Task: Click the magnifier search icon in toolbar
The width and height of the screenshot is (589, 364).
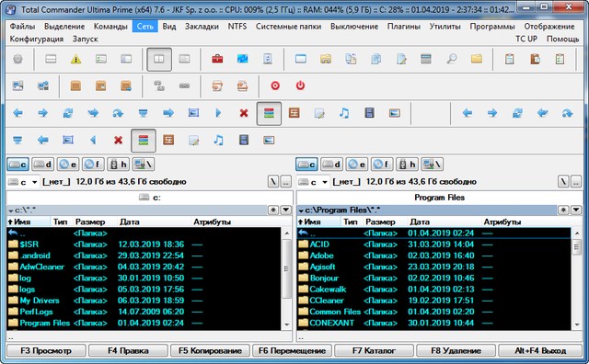Action: [x=451, y=59]
